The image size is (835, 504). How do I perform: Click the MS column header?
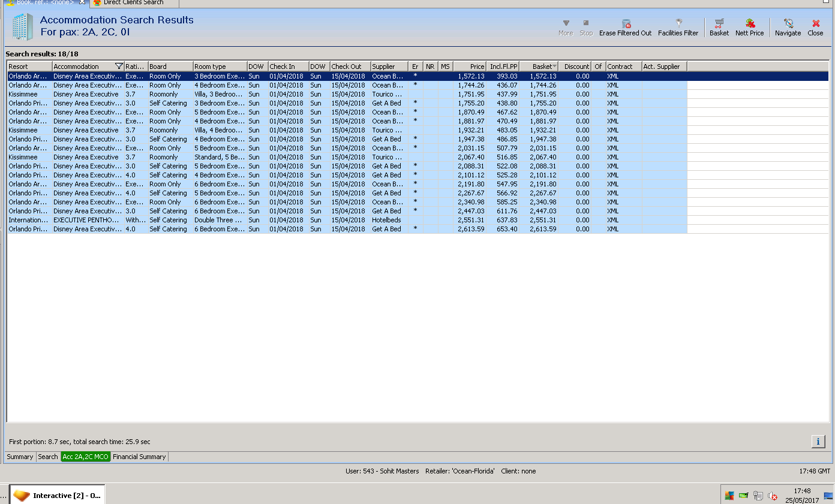click(446, 67)
